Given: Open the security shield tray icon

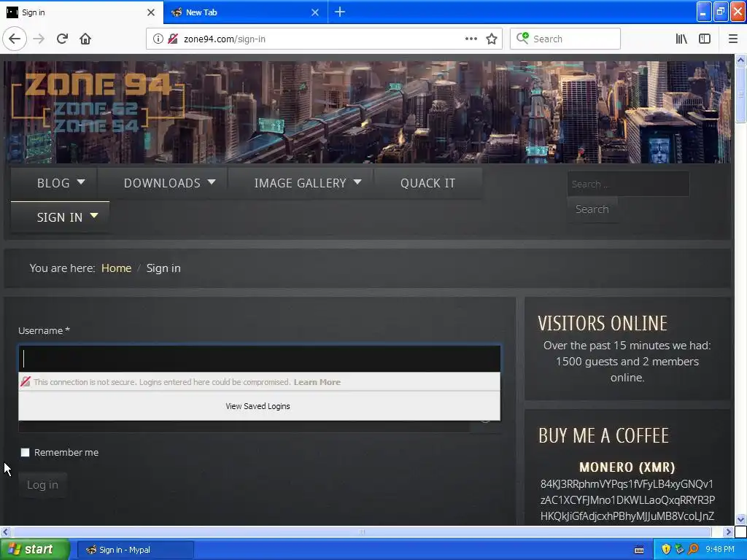Looking at the screenshot, I should [666, 550].
